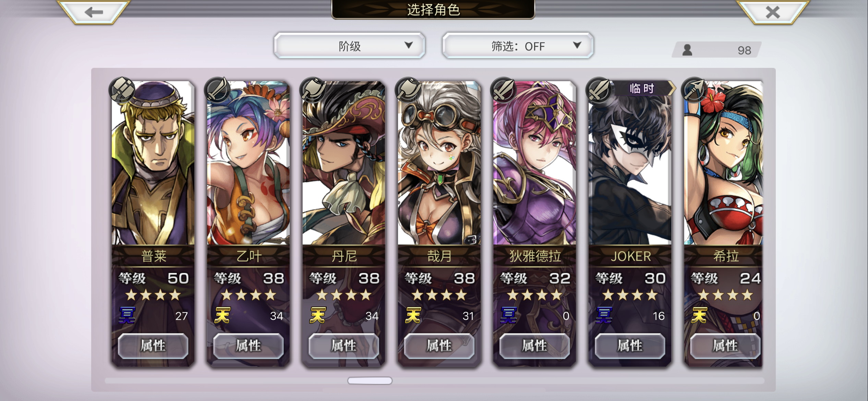This screenshot has width=868, height=401.
Task: Click the character count icon showing 98
Action: point(687,50)
